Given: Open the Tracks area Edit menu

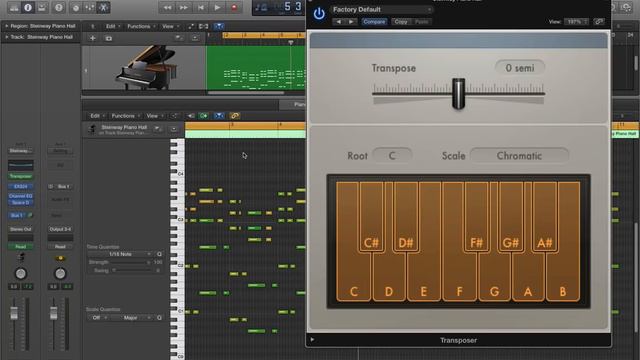Looking at the screenshot, I should point(113,26).
